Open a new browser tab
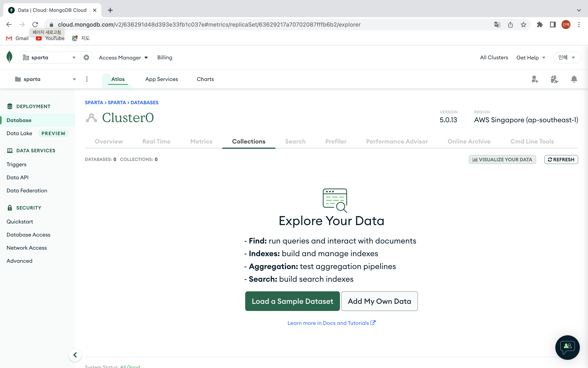The height and width of the screenshot is (368, 588). [x=110, y=10]
